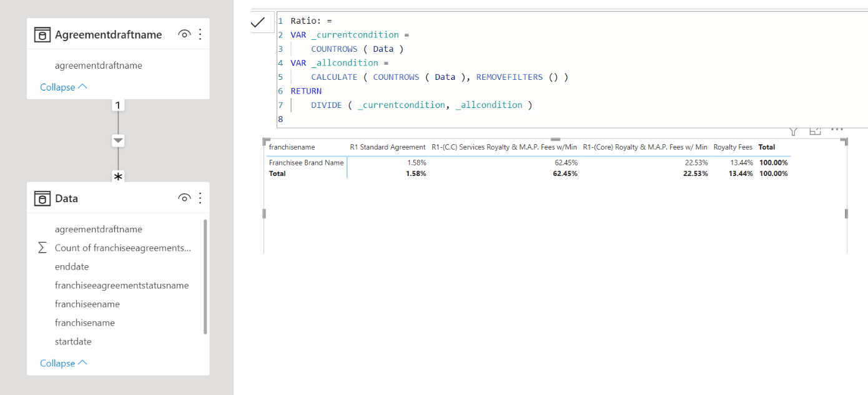
Task: Commit the formula with the checkmark icon
Action: pos(258,22)
